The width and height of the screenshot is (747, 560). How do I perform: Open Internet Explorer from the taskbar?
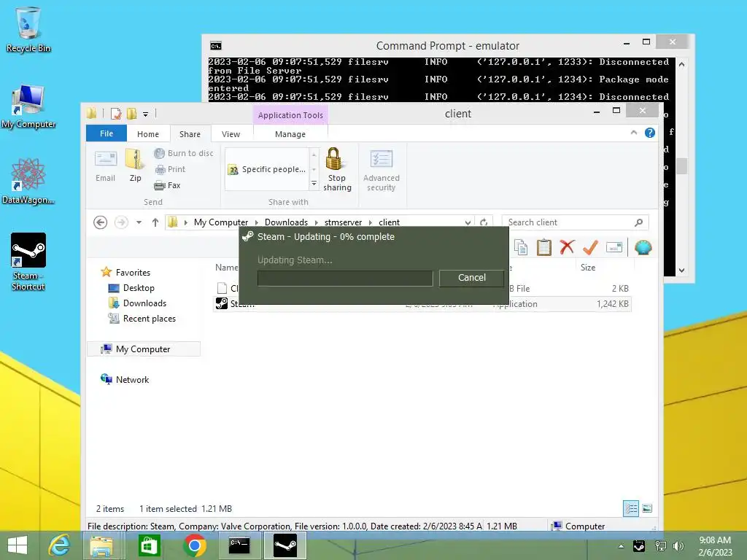pos(60,545)
